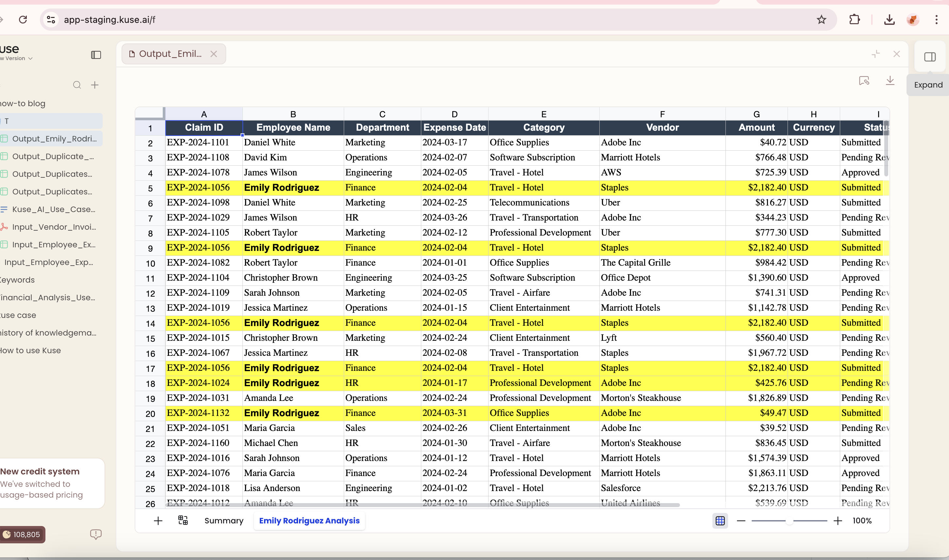Screen dimensions: 949x560
Task: Add a new sheet with plus icon
Action: 158,521
